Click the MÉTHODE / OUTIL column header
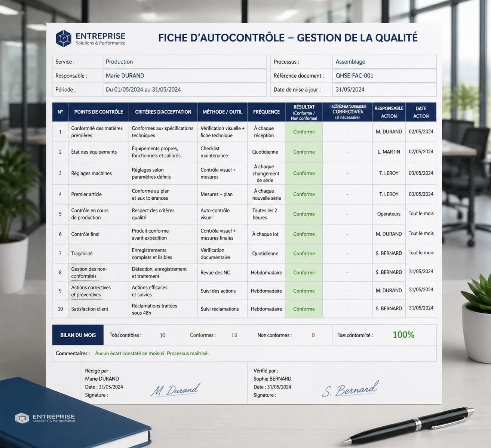Viewport: 491px width, 448px height. click(223, 112)
